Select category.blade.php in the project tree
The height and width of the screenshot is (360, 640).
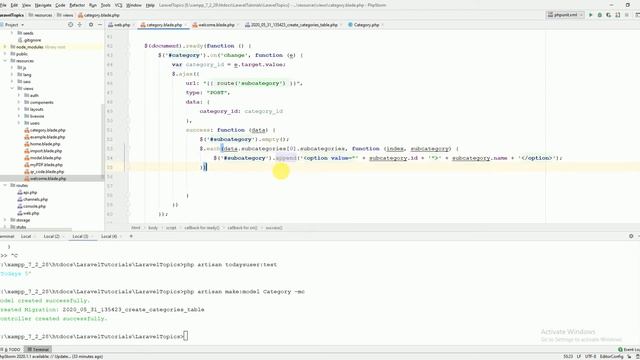(x=44, y=130)
